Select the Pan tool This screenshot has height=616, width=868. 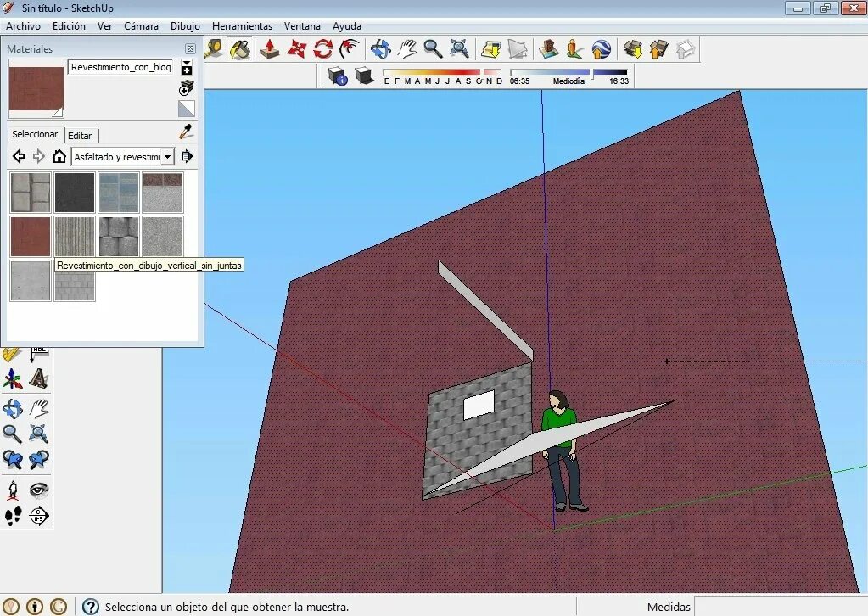coord(407,48)
